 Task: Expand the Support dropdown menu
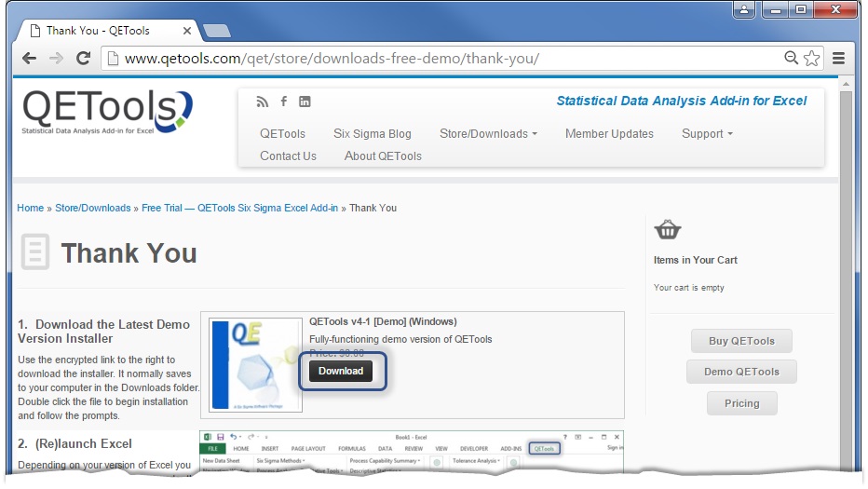coord(707,134)
